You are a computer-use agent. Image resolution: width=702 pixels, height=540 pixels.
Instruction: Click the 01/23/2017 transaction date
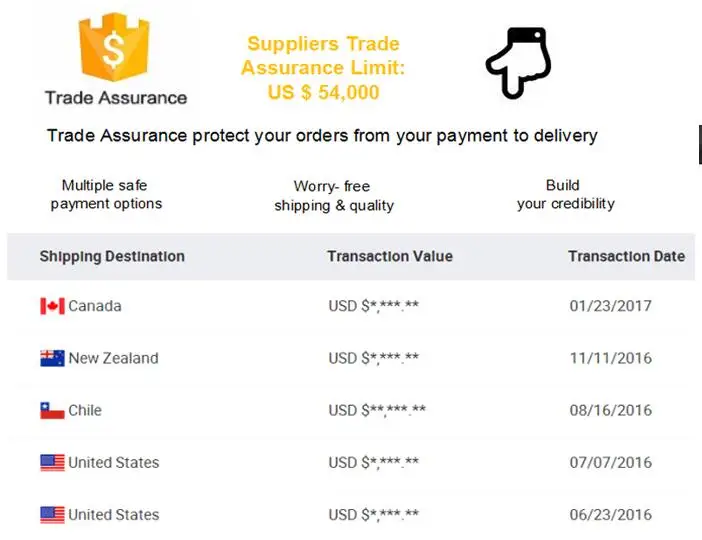610,306
